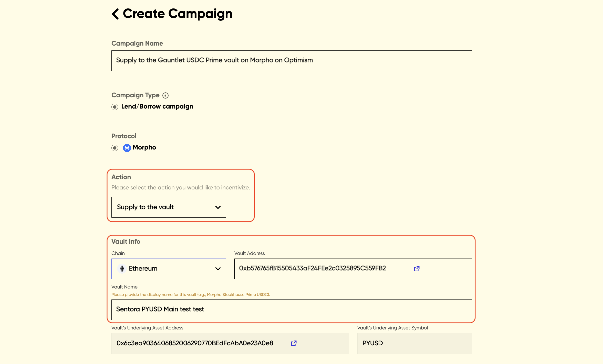Viewport: 603px width, 364px height.
Task: Select the Morpho protocol radio button
Action: [x=115, y=148]
